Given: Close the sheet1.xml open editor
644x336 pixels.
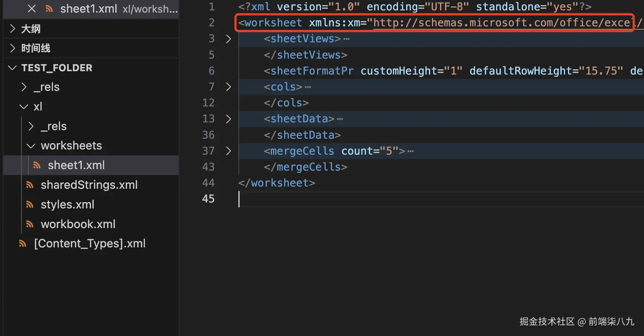Looking at the screenshot, I should point(32,9).
